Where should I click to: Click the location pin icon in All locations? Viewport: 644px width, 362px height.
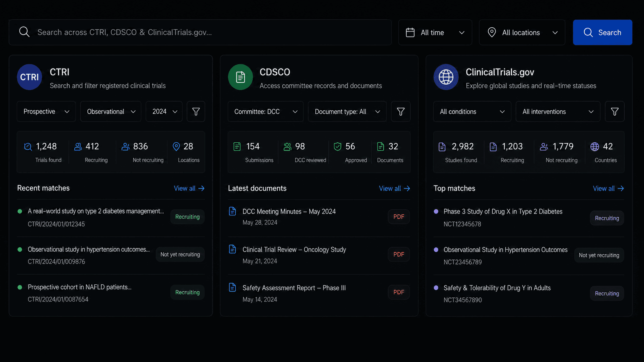492,33
